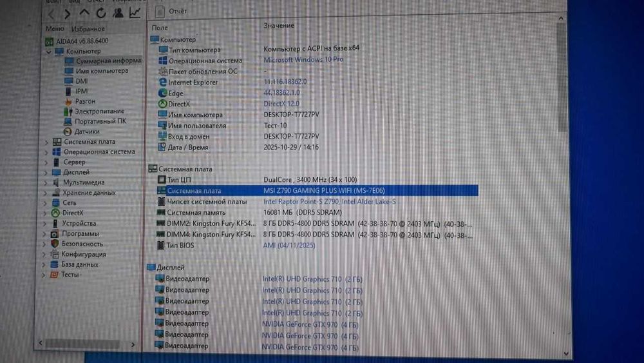Click the right pane scroll down arrow
The image size is (644, 363).
click(566, 353)
